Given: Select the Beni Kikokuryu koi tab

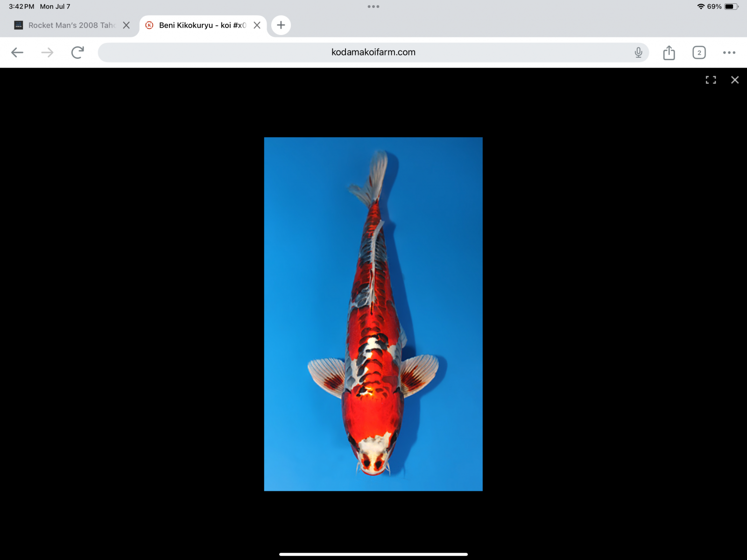Looking at the screenshot, I should [202, 25].
